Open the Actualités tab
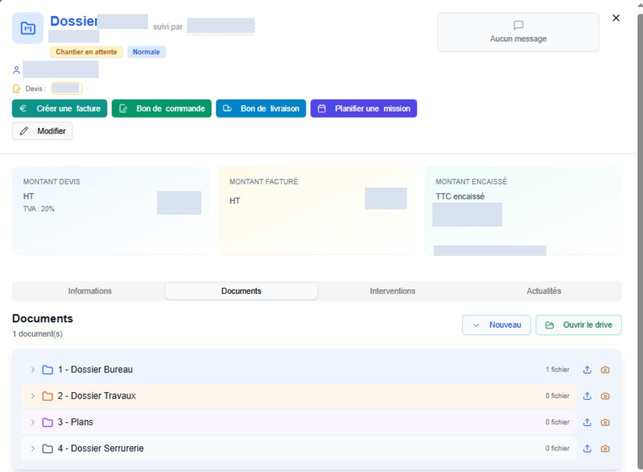The height and width of the screenshot is (472, 643). click(544, 291)
